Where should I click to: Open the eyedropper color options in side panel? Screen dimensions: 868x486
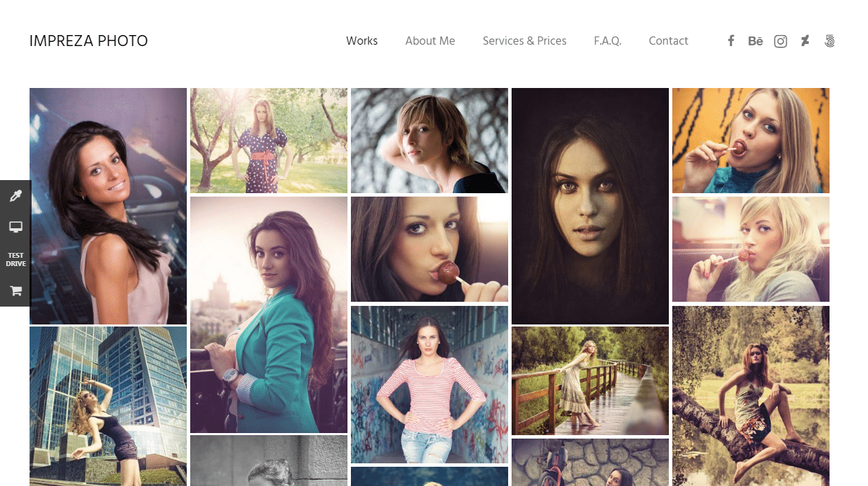coord(15,196)
